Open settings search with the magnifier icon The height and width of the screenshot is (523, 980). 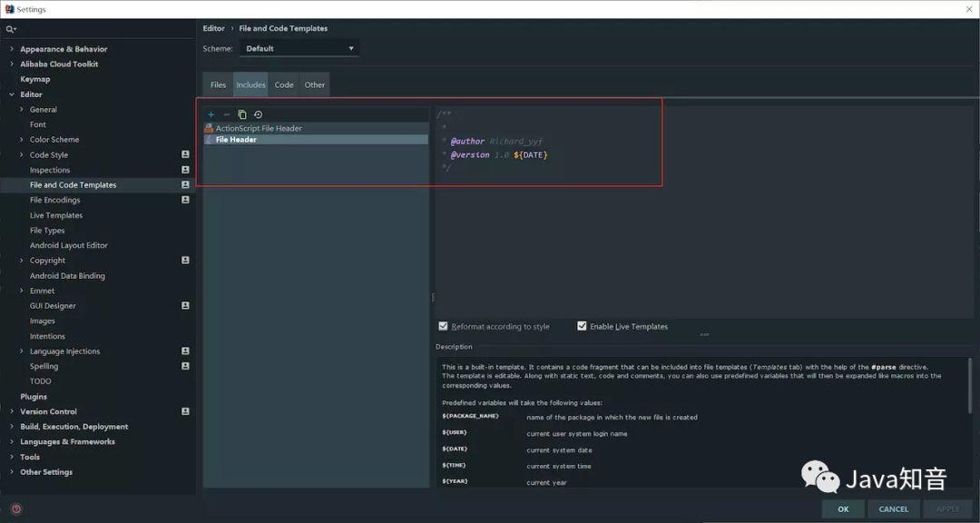click(9, 28)
